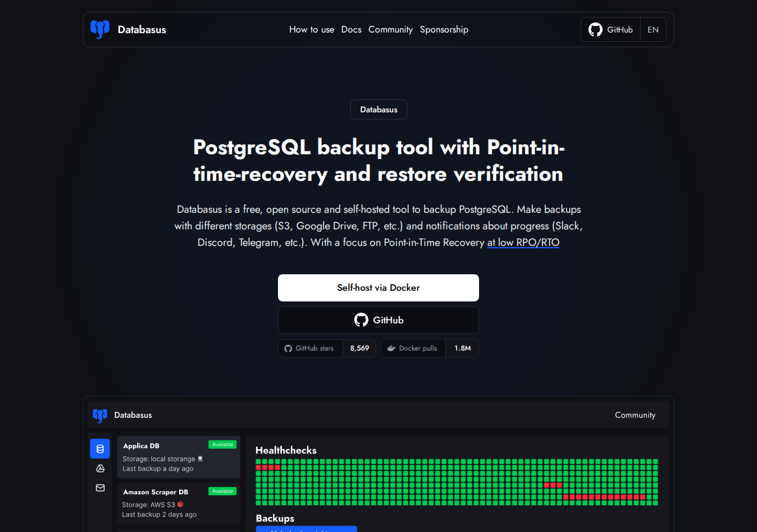Select the database icon in preview sidebar
The image size is (757, 532).
[x=100, y=449]
